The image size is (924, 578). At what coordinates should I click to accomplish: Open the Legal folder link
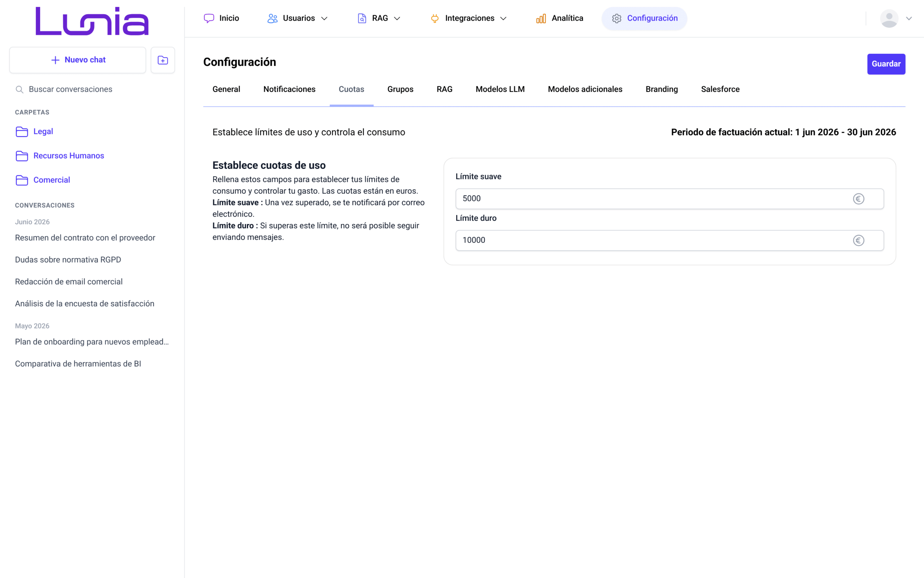click(43, 131)
